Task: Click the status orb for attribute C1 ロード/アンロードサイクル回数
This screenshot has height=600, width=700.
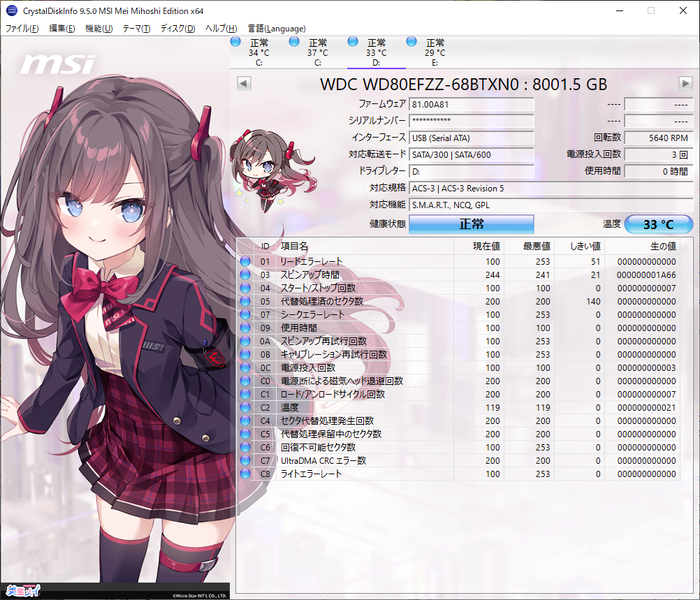Action: (x=245, y=394)
